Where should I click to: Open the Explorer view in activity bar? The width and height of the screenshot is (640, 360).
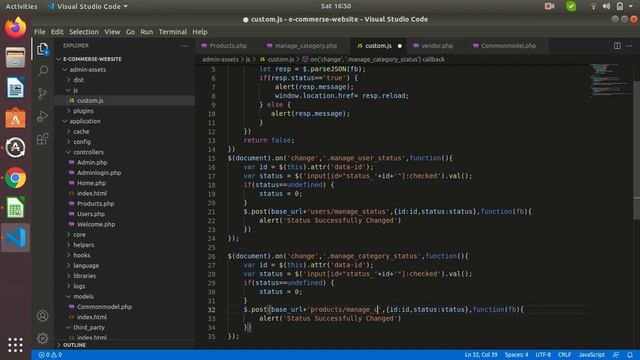(x=43, y=49)
